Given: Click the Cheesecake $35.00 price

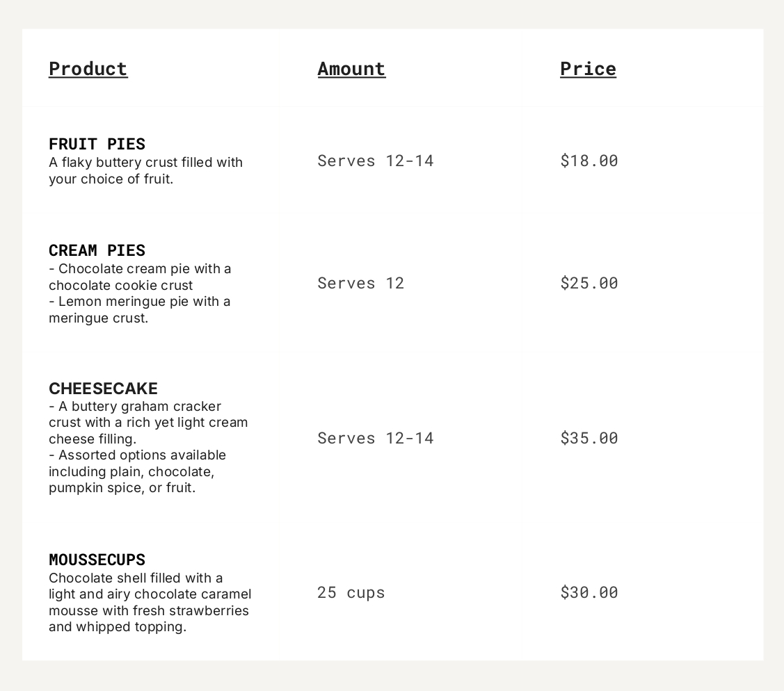Looking at the screenshot, I should click(589, 438).
